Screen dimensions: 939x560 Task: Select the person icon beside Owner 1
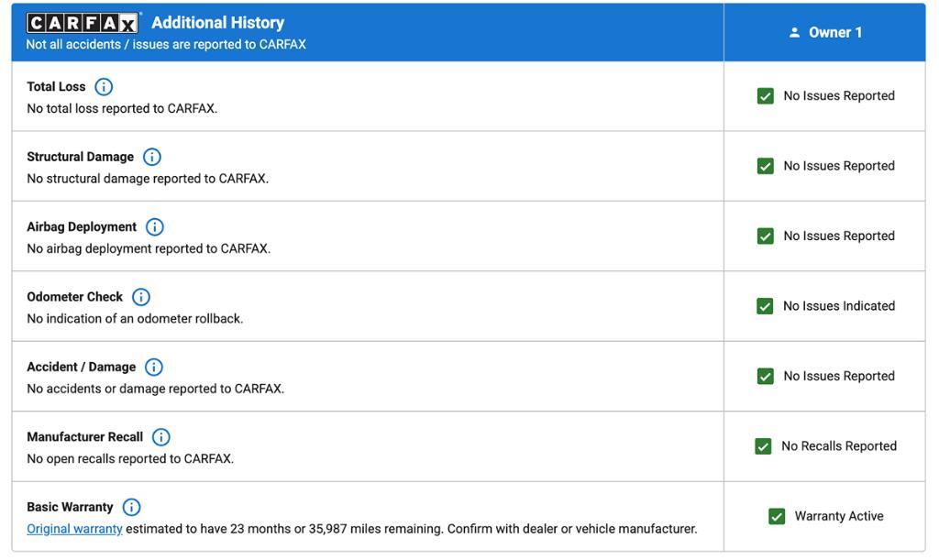pyautogui.click(x=794, y=32)
